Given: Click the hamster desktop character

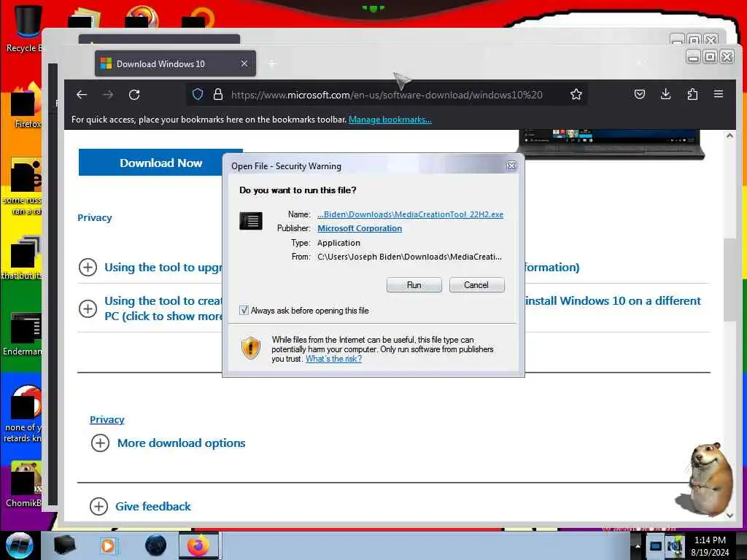Looking at the screenshot, I should 706,480.
